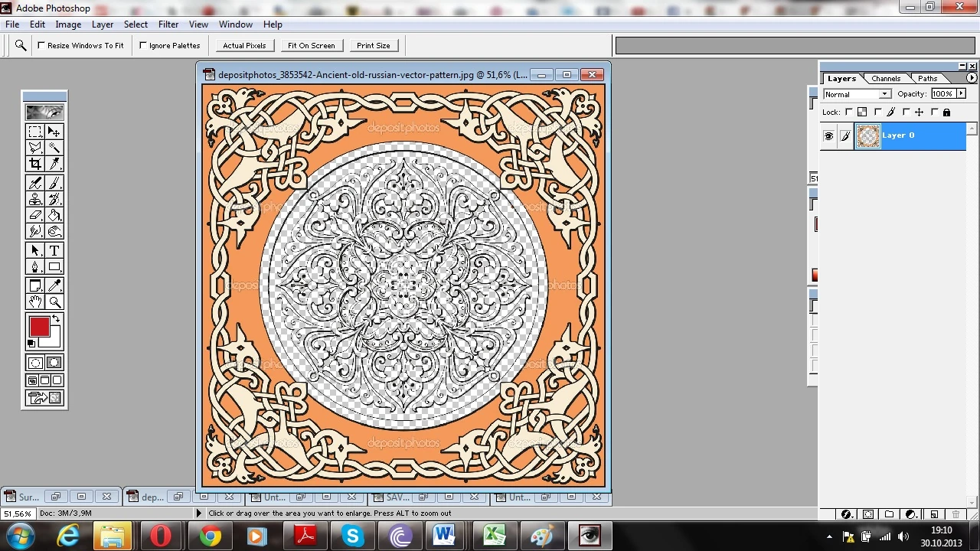980x551 pixels.
Task: Hide Layer 0 using the eye icon
Action: tap(828, 136)
